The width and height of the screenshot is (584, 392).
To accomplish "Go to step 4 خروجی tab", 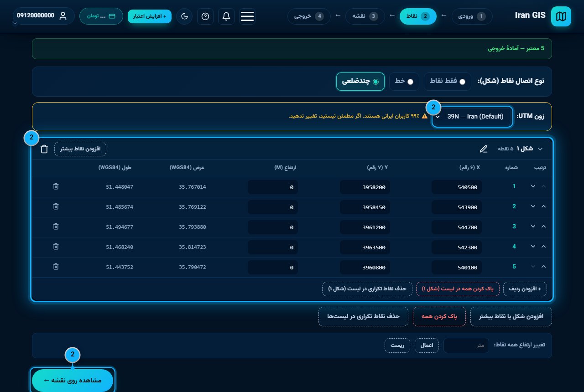I will [x=309, y=16].
